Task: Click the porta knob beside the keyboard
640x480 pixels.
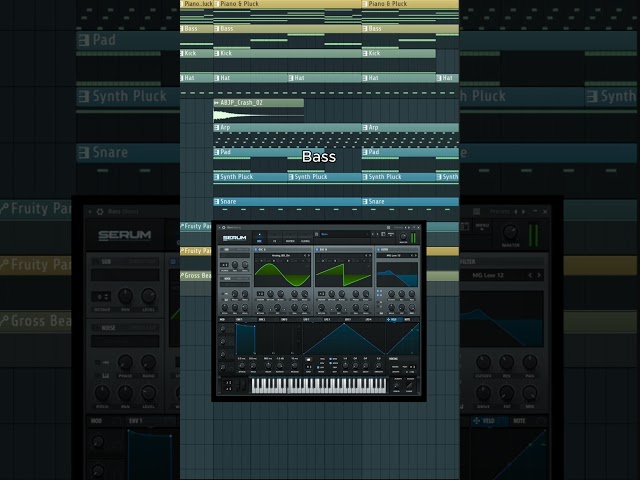Action: (x=396, y=386)
